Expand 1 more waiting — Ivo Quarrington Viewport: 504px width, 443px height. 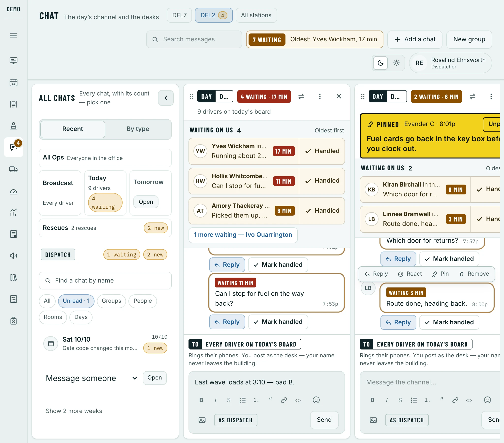pyautogui.click(x=243, y=235)
